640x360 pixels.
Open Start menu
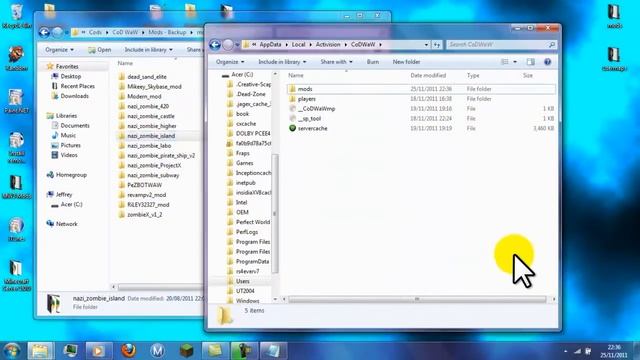pos(11,351)
